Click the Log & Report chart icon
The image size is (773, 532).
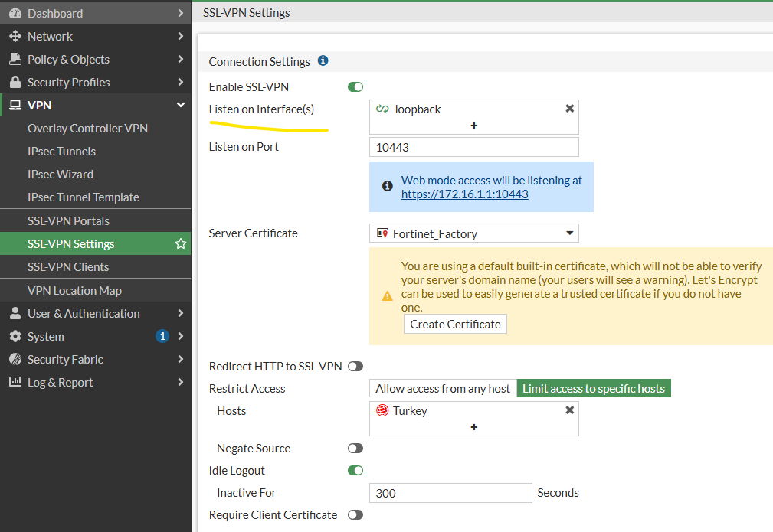(x=15, y=382)
